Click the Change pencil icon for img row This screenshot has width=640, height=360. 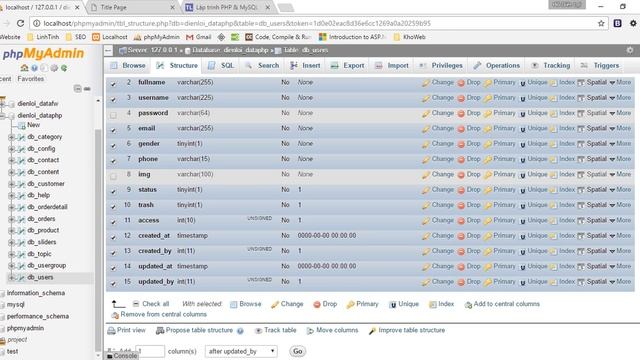pyautogui.click(x=426, y=175)
